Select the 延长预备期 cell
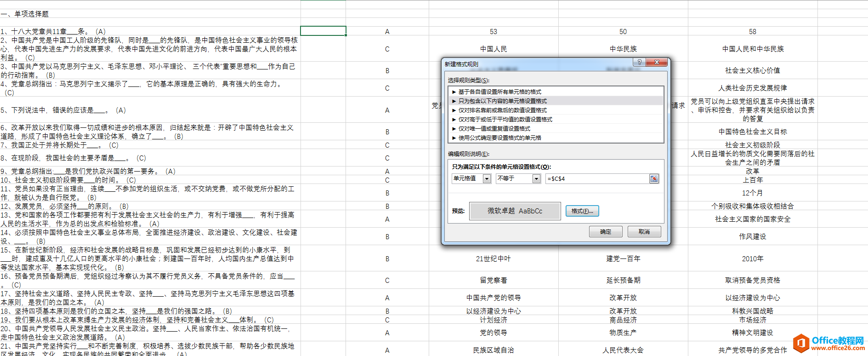 (623, 280)
